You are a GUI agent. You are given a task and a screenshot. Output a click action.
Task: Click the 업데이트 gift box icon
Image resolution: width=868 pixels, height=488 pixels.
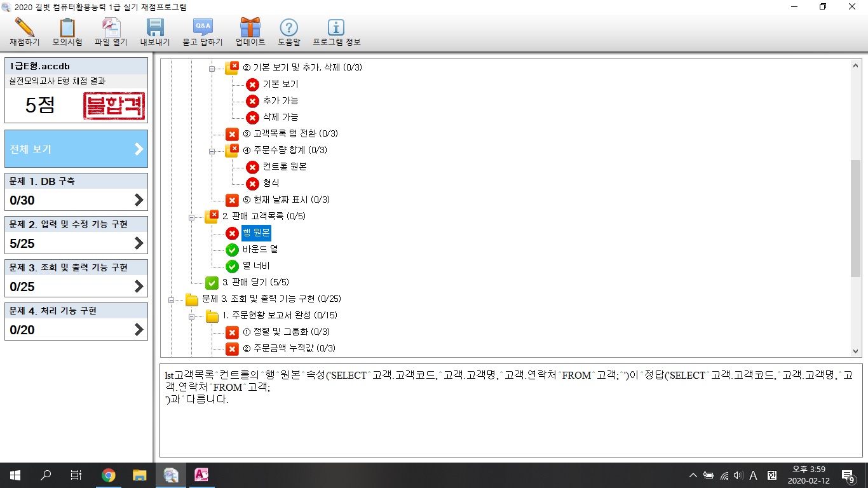250,28
